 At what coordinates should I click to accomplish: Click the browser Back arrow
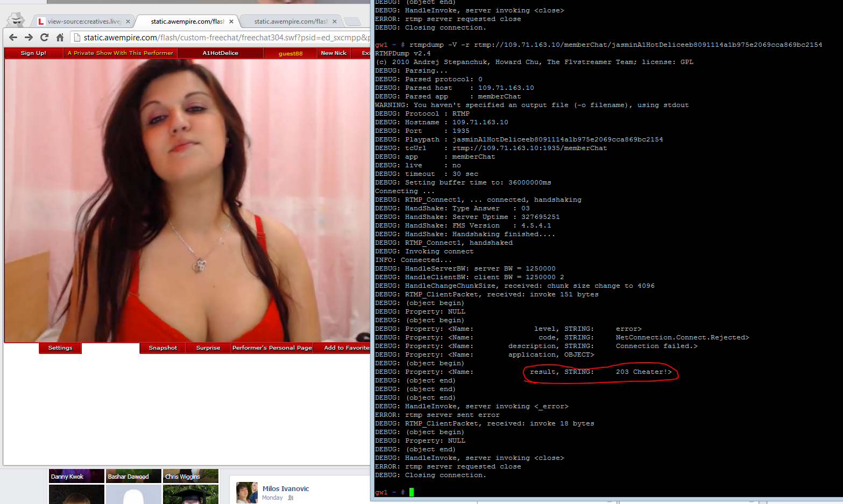pos(13,37)
